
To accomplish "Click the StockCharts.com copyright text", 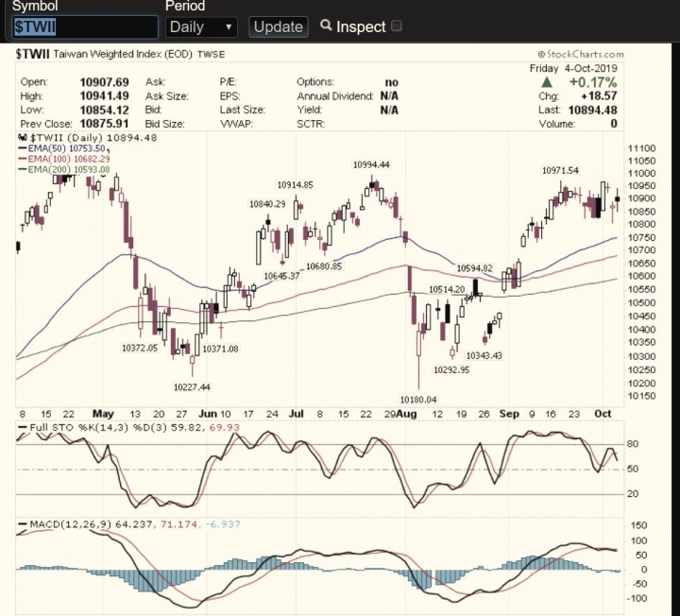I will tap(581, 54).
